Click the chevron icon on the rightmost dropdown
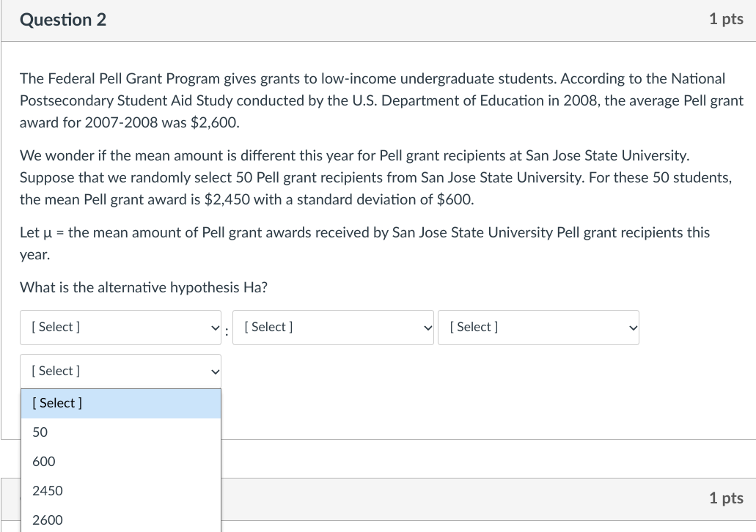Viewport: 756px width, 532px height. (x=631, y=328)
